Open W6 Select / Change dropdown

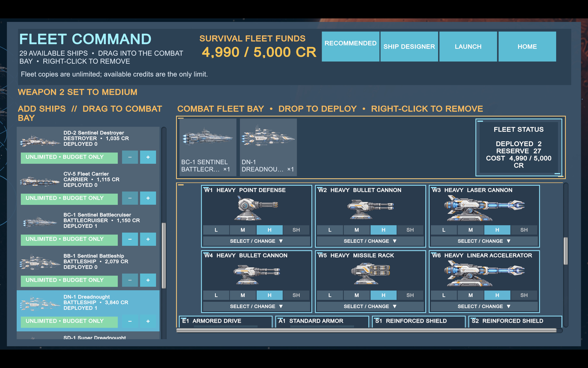pyautogui.click(x=484, y=306)
